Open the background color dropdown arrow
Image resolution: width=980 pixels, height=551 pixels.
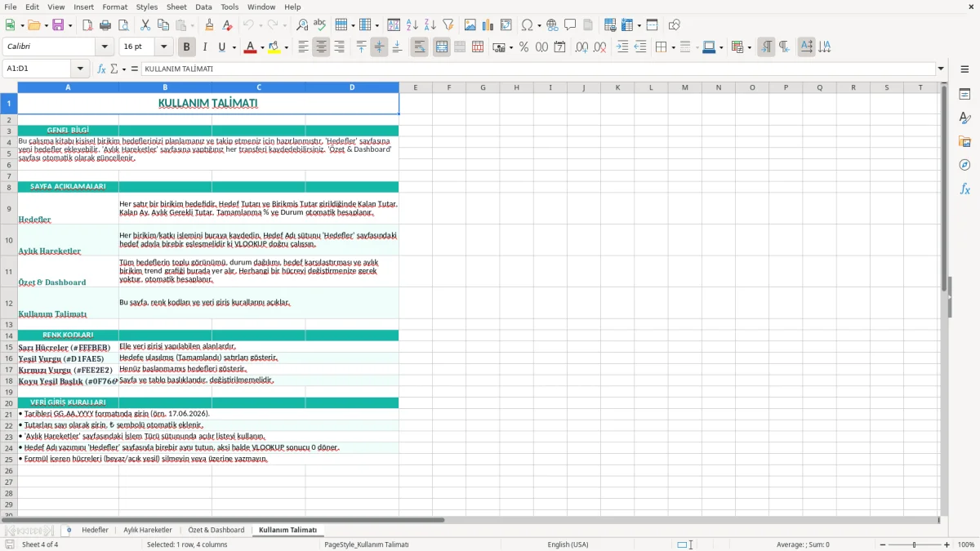286,47
